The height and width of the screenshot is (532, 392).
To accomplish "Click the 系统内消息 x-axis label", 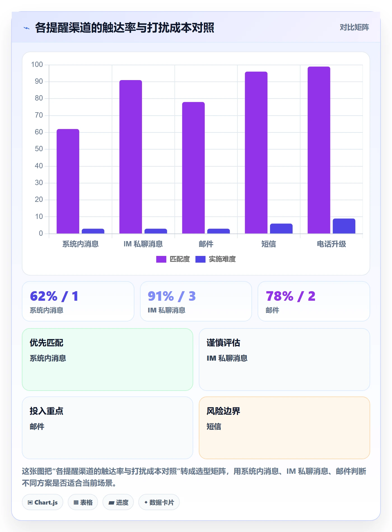I will point(80,244).
